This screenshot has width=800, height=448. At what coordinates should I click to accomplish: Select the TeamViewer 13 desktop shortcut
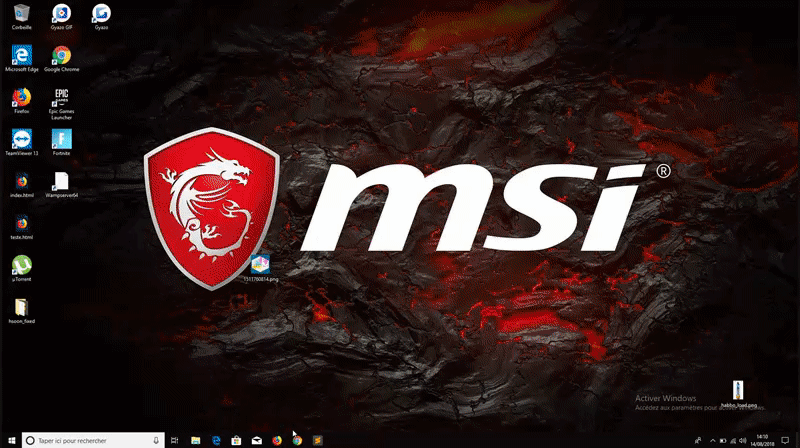(21, 142)
